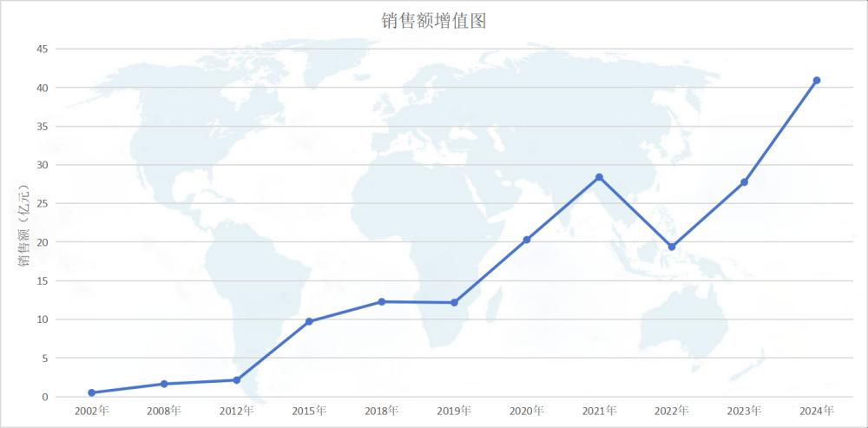Click the 2012年 data point marker
This screenshot has height=428, width=868.
pyautogui.click(x=237, y=380)
